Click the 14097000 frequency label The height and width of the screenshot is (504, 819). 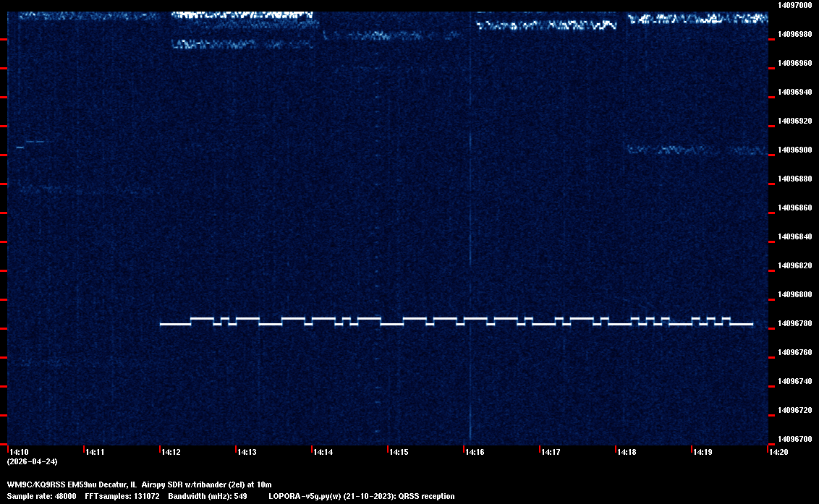tap(794, 5)
